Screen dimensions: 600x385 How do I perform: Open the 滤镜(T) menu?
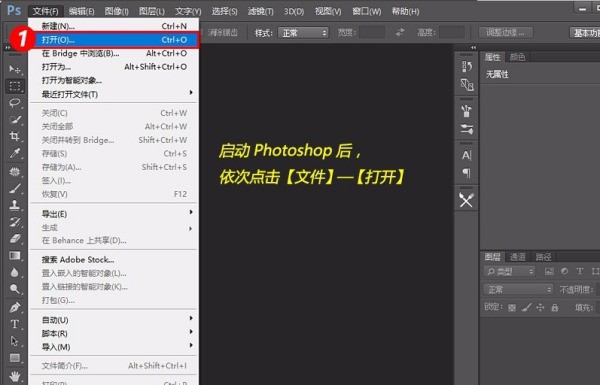pyautogui.click(x=261, y=11)
